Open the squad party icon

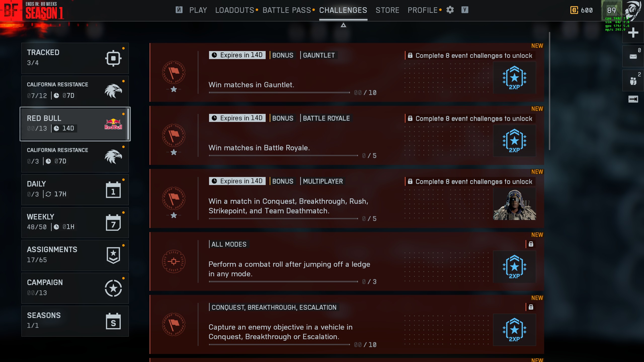point(633,81)
